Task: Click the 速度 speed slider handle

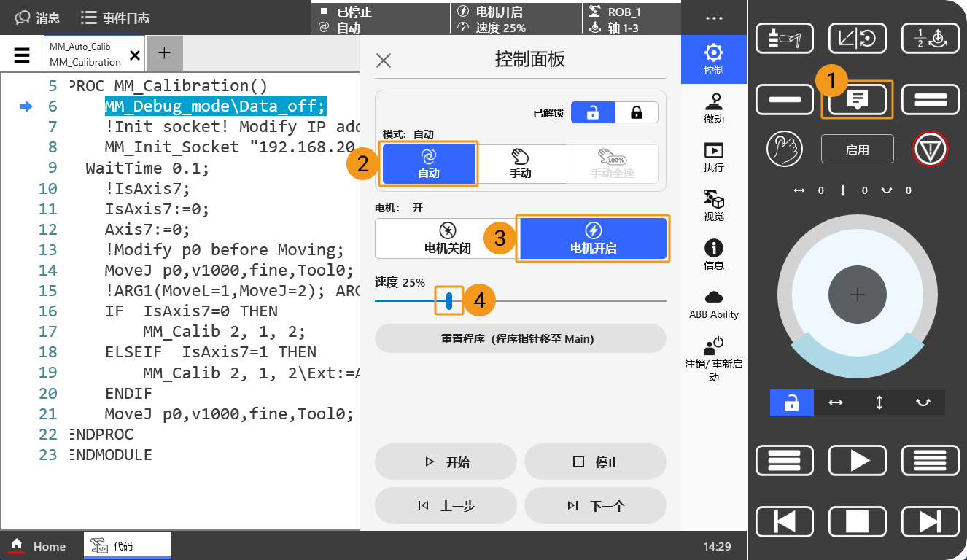Action: (x=449, y=300)
